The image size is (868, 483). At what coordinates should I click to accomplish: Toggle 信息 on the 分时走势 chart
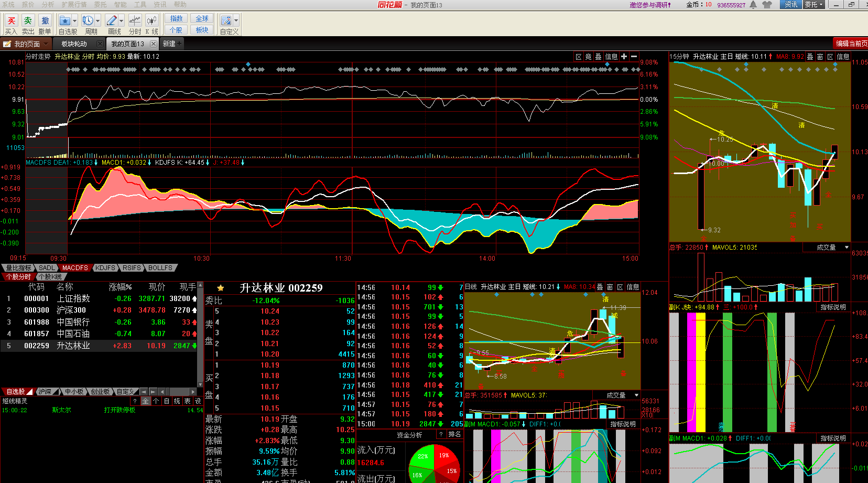pyautogui.click(x=611, y=57)
